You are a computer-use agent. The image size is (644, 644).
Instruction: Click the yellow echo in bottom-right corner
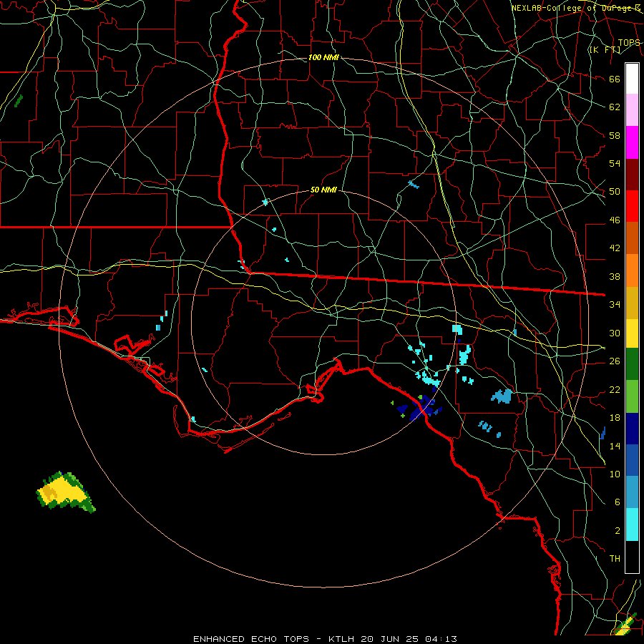click(x=625, y=626)
